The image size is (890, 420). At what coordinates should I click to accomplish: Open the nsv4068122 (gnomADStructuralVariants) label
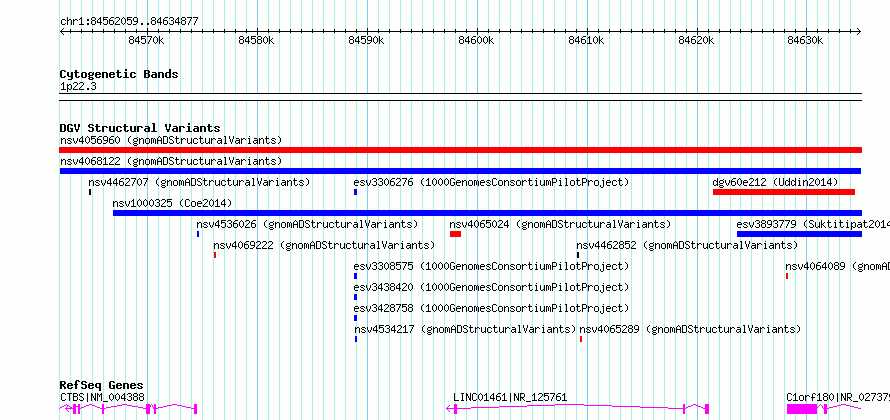click(171, 161)
